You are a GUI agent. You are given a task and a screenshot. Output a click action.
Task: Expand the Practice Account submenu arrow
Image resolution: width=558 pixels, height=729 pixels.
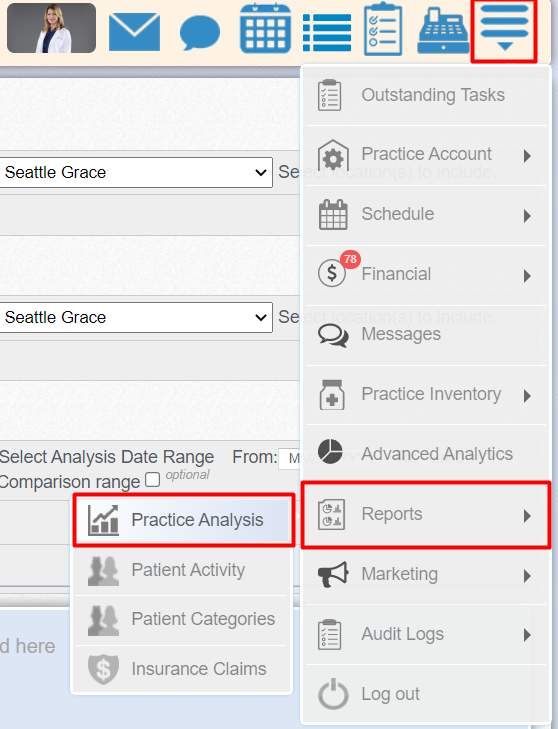[527, 156]
